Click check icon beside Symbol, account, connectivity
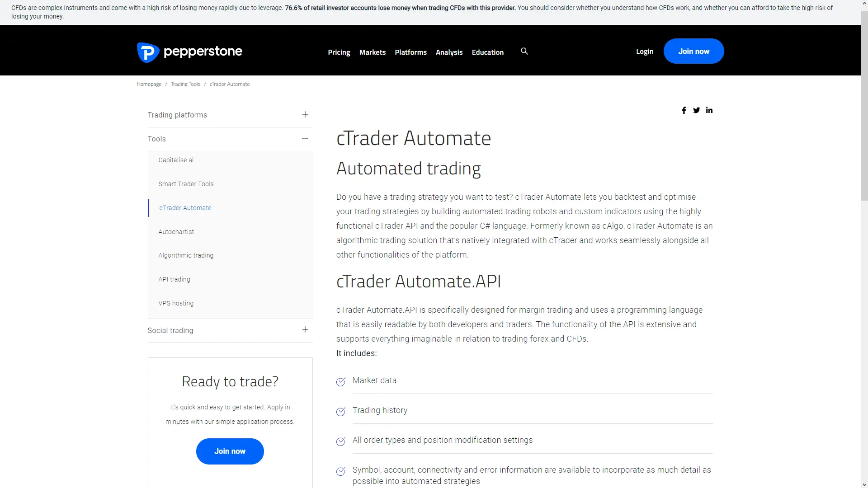Viewport: 868px width, 488px height. tap(341, 471)
